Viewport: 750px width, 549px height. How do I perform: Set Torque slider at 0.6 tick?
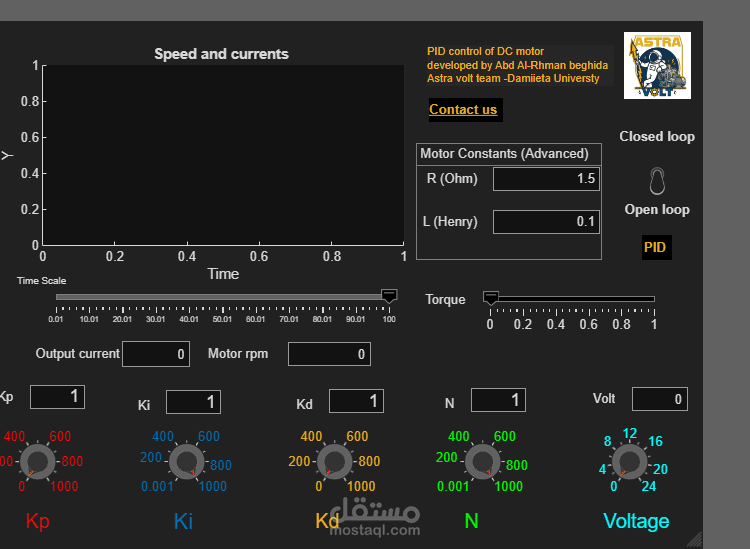(589, 299)
